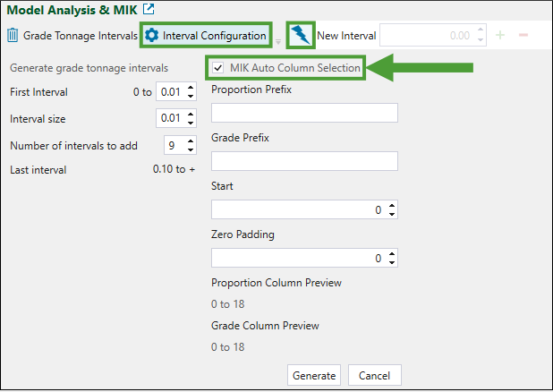553x392 pixels.
Task: Decrease the Zero Padding spinner value
Action: pos(391,262)
